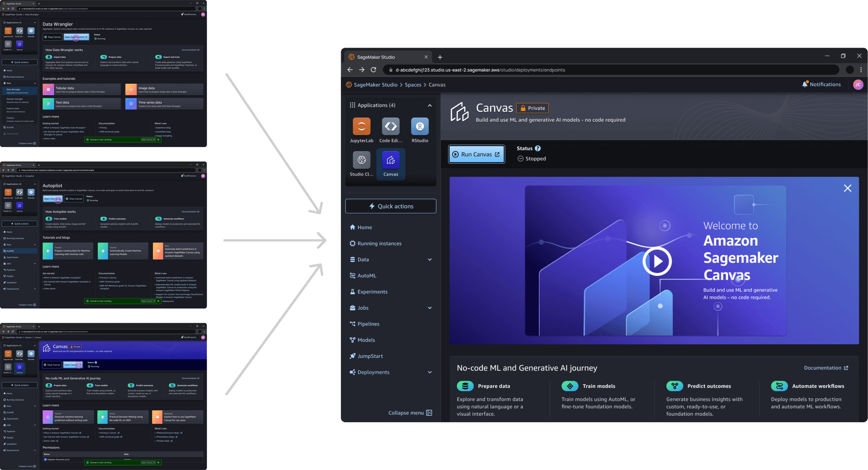868x470 pixels.
Task: Reload the page in browser toolbar
Action: click(x=373, y=70)
